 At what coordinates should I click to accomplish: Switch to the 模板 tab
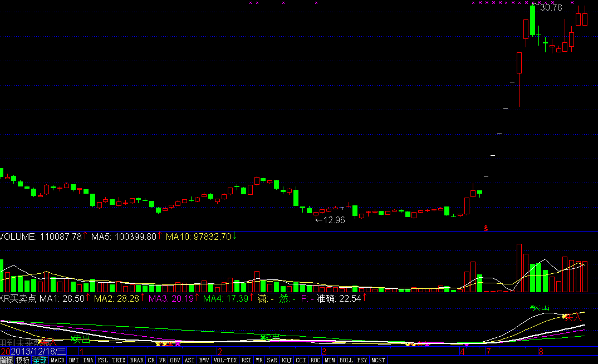point(23,360)
